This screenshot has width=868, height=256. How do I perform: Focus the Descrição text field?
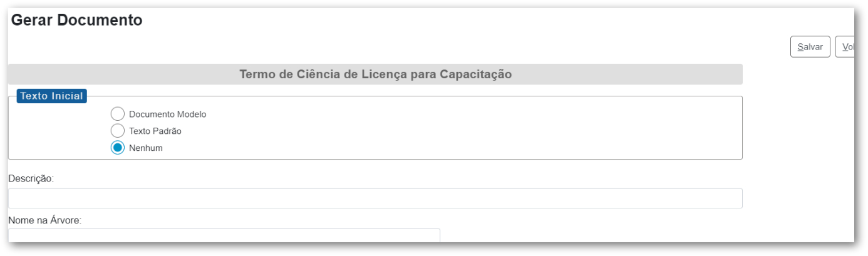tap(375, 198)
